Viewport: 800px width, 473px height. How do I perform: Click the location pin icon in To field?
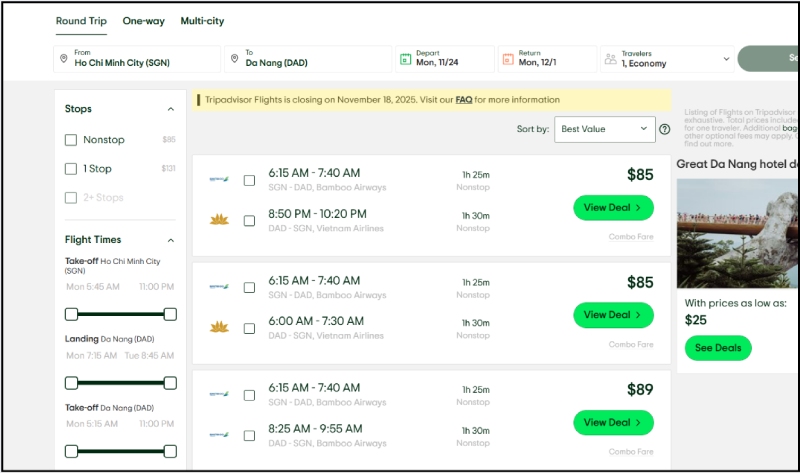tap(235, 59)
